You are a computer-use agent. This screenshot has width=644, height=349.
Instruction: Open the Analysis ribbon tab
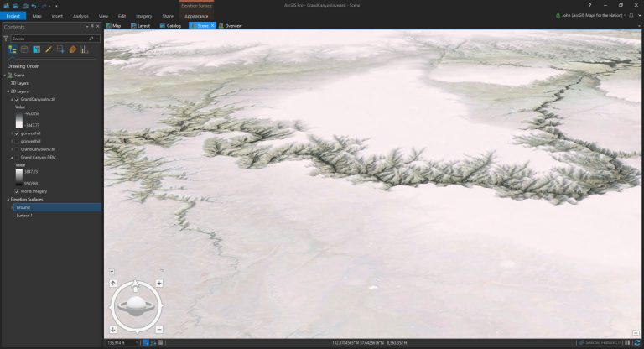coord(80,17)
